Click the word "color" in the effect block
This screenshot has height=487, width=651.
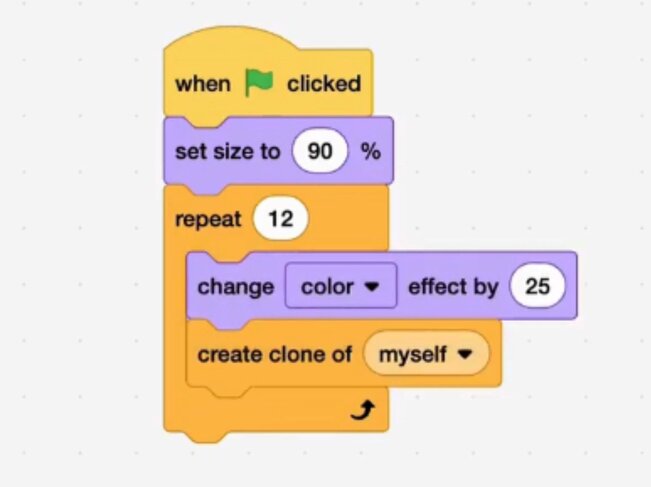click(327, 287)
